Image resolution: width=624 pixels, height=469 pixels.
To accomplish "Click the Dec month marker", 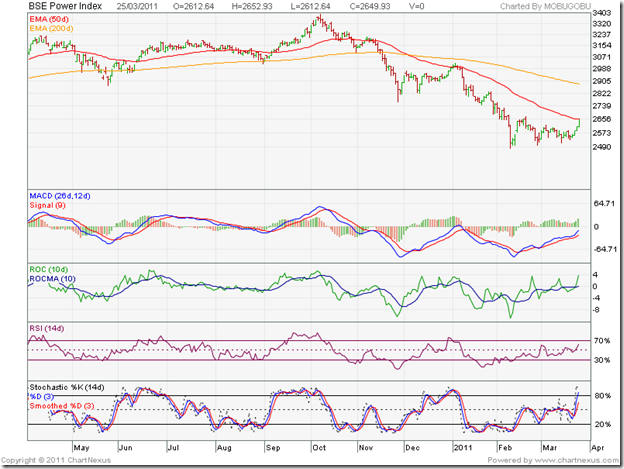I will (x=413, y=448).
